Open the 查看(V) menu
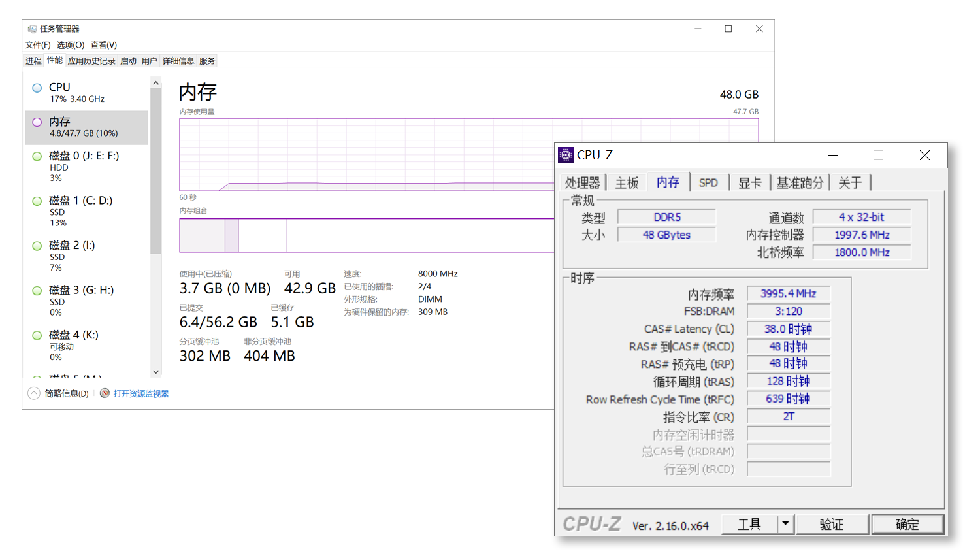This screenshot has height=560, width=980. point(104,45)
